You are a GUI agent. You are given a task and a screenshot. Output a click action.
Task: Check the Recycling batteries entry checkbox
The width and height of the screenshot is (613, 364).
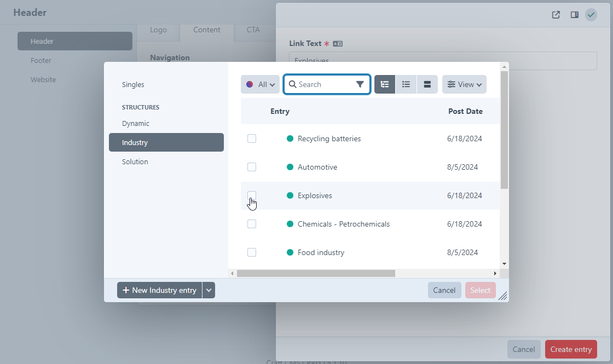tap(252, 138)
